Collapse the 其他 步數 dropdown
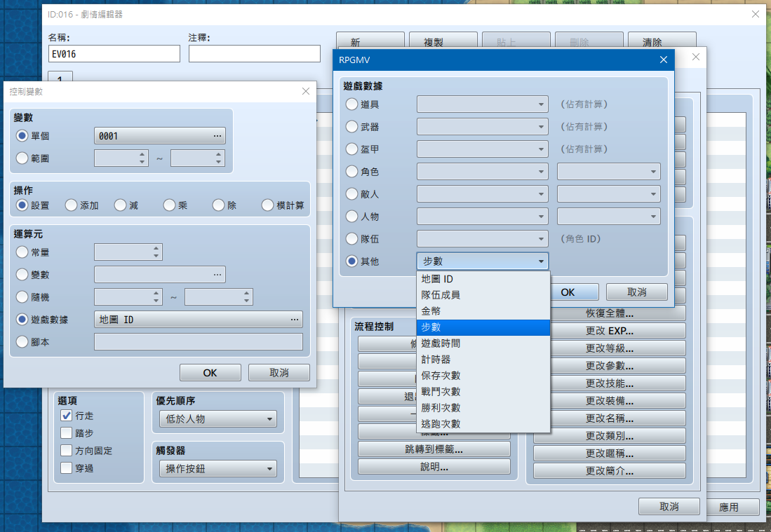This screenshot has height=532, width=771. pyautogui.click(x=483, y=261)
